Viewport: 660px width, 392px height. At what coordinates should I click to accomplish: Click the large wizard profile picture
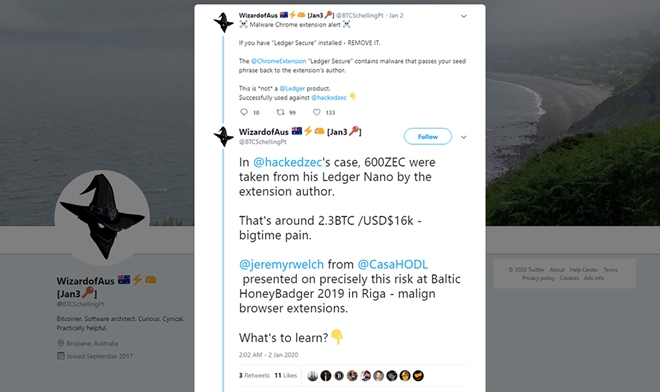tap(102, 217)
